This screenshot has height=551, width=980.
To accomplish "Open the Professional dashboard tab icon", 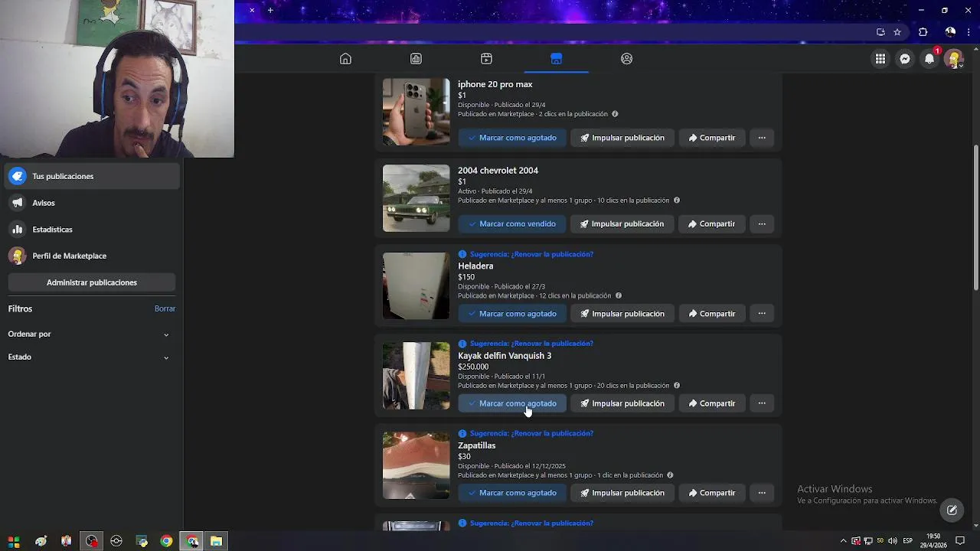I will click(416, 59).
